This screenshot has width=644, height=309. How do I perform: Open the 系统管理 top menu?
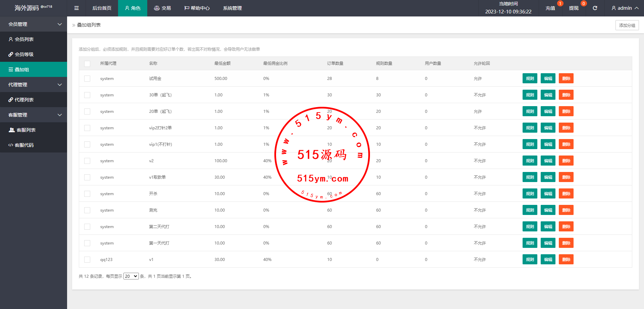[x=232, y=8]
